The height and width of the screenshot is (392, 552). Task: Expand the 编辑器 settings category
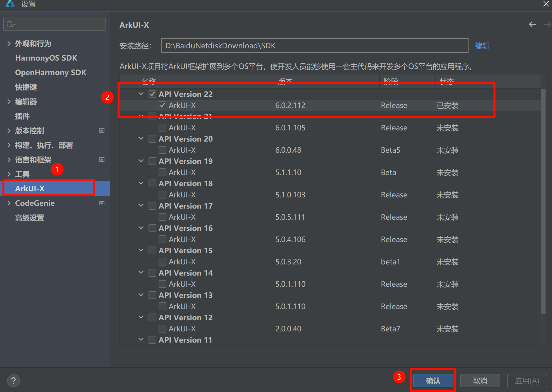click(9, 102)
